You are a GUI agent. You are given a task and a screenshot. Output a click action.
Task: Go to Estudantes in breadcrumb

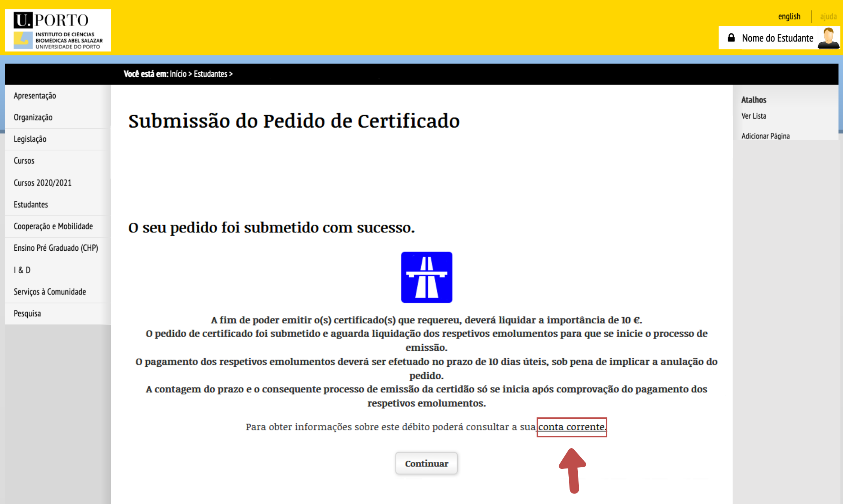pos(210,74)
